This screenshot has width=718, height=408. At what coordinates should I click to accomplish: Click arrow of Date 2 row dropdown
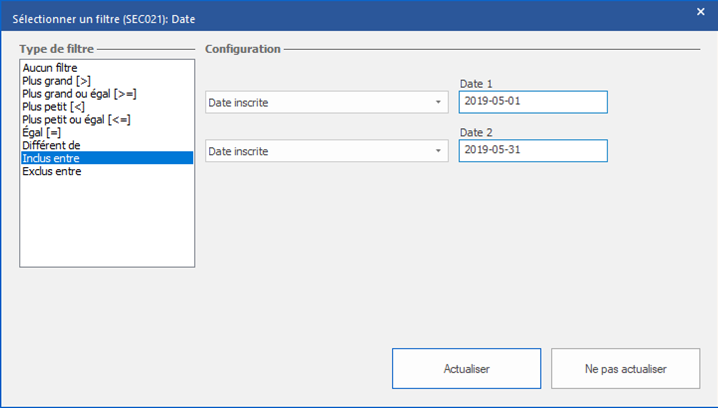[438, 150]
